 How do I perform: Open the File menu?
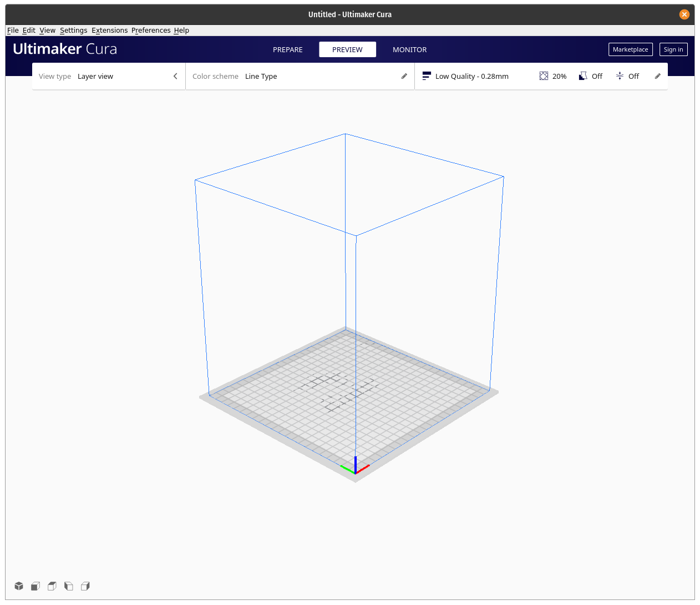pos(13,31)
